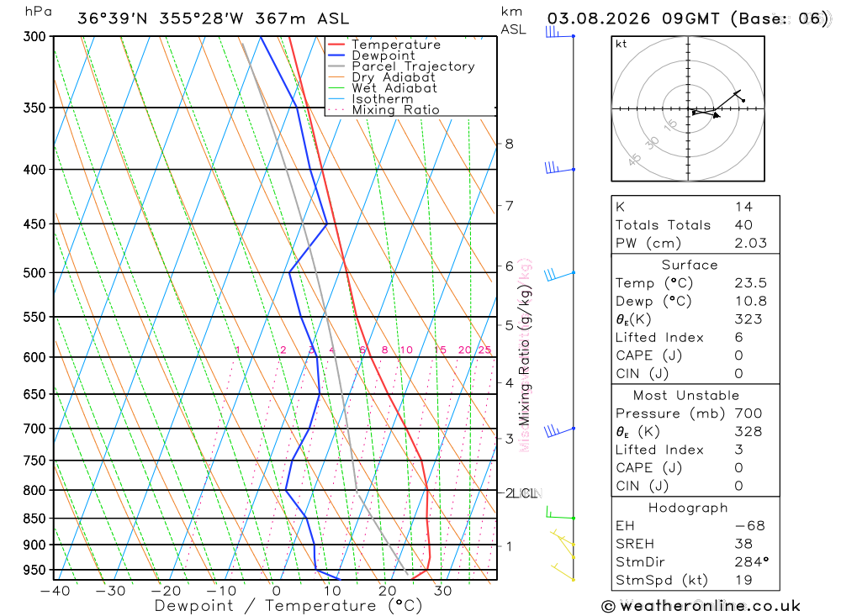Click the Most Unstable theta-E value 328
The height and width of the screenshot is (616, 841).
pyautogui.click(x=748, y=432)
